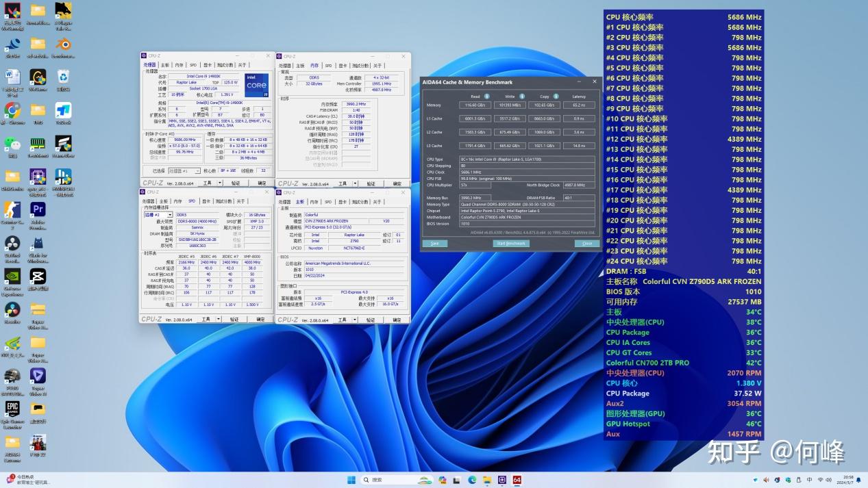Switch to 关于 tab in SPD CPU-Z window
868x488 pixels.
(240, 201)
